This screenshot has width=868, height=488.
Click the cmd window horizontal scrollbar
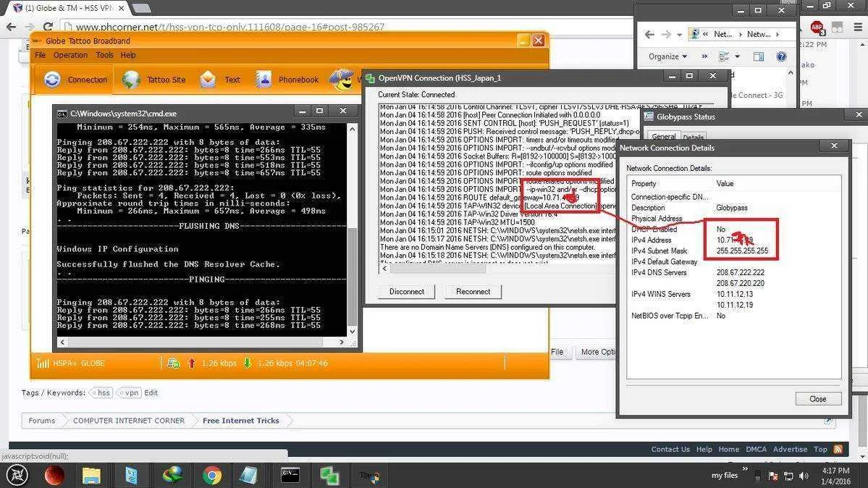202,342
